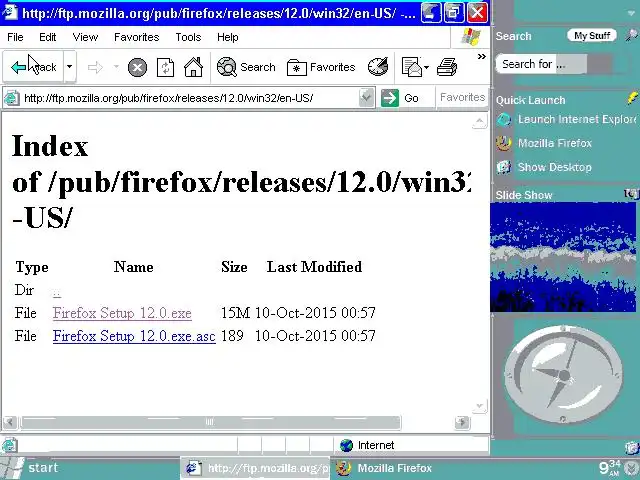Click the My Stuff button in sidebar

tap(592, 36)
